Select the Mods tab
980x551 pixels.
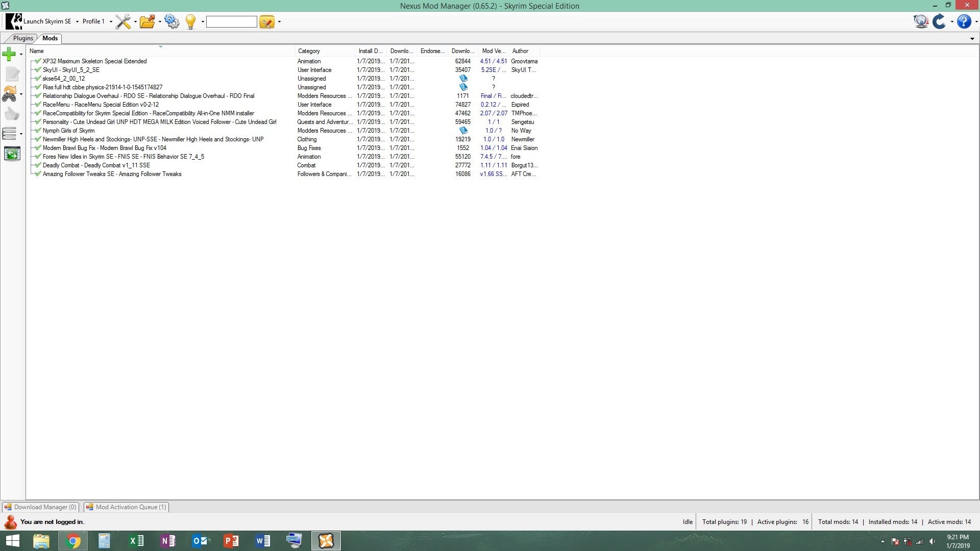coord(50,38)
